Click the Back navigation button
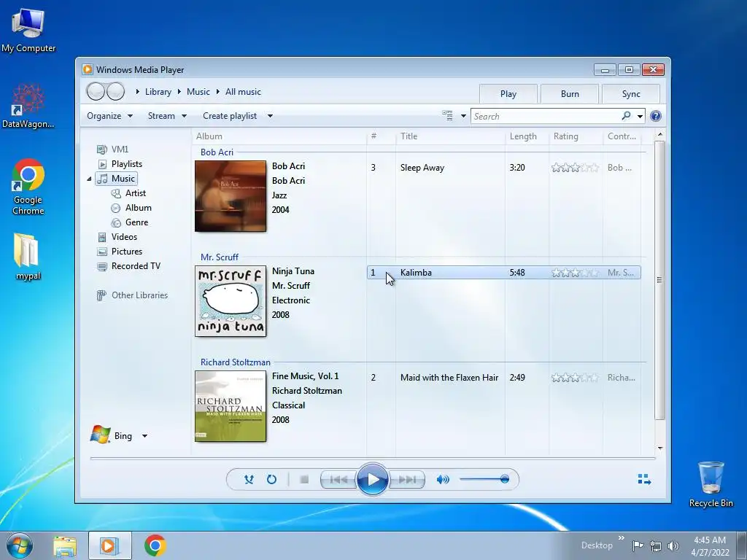Image resolution: width=747 pixels, height=560 pixels. [x=96, y=91]
